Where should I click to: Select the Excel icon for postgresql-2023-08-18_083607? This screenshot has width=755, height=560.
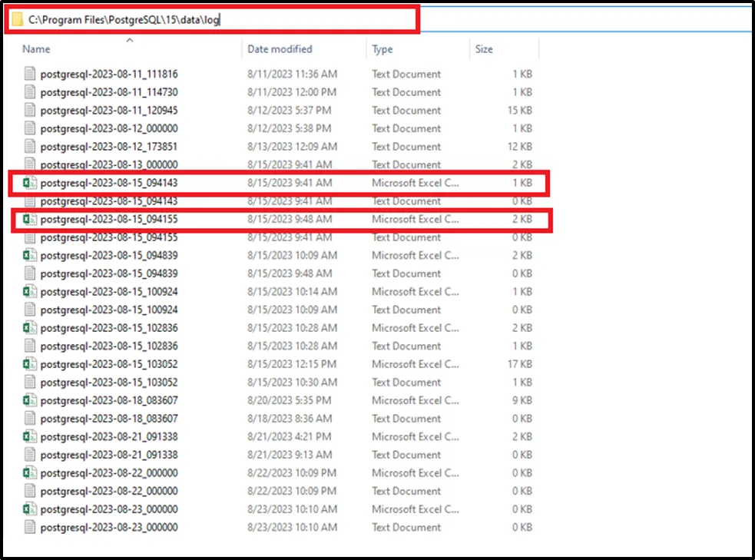coord(30,400)
